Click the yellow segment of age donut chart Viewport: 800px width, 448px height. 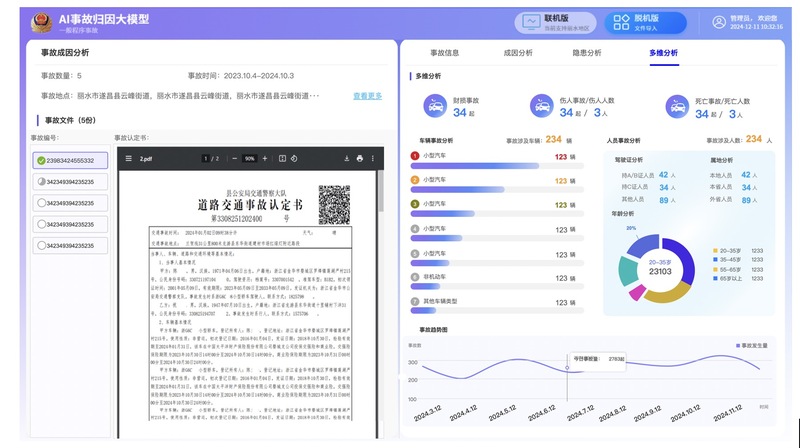click(x=667, y=293)
